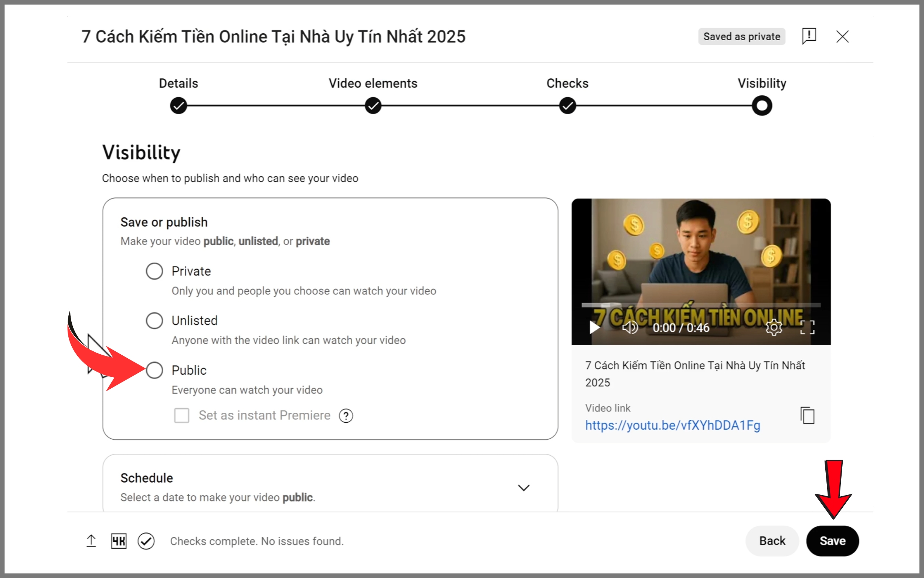This screenshot has width=924, height=578.
Task: Click the 4K processing status icon
Action: coord(119,541)
